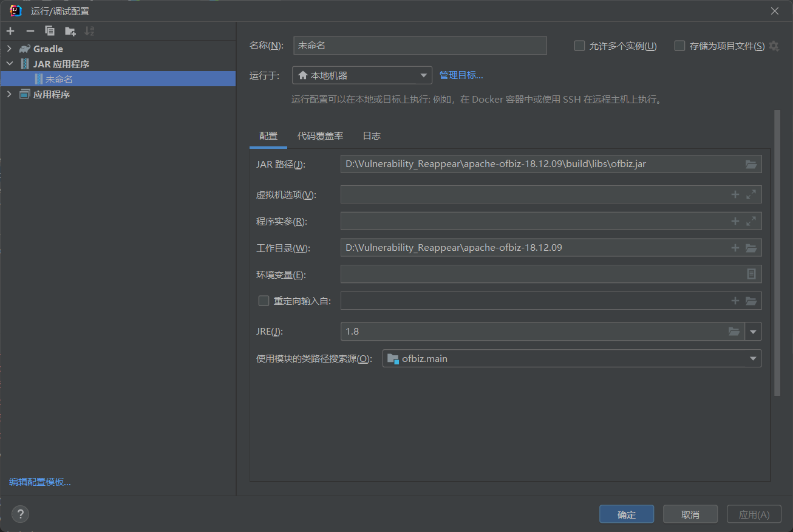This screenshot has width=793, height=532.
Task: Open the 存储为项目文件 gear settings
Action: [x=774, y=46]
